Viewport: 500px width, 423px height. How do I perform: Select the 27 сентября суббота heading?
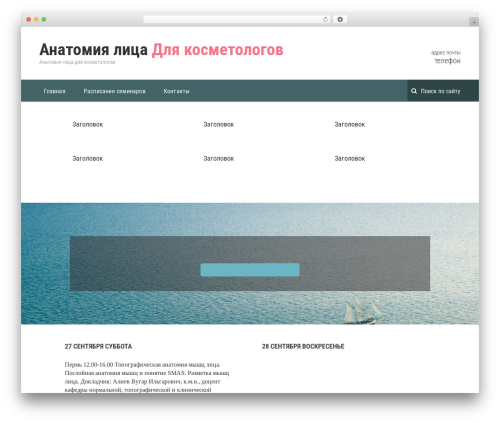[x=98, y=347]
